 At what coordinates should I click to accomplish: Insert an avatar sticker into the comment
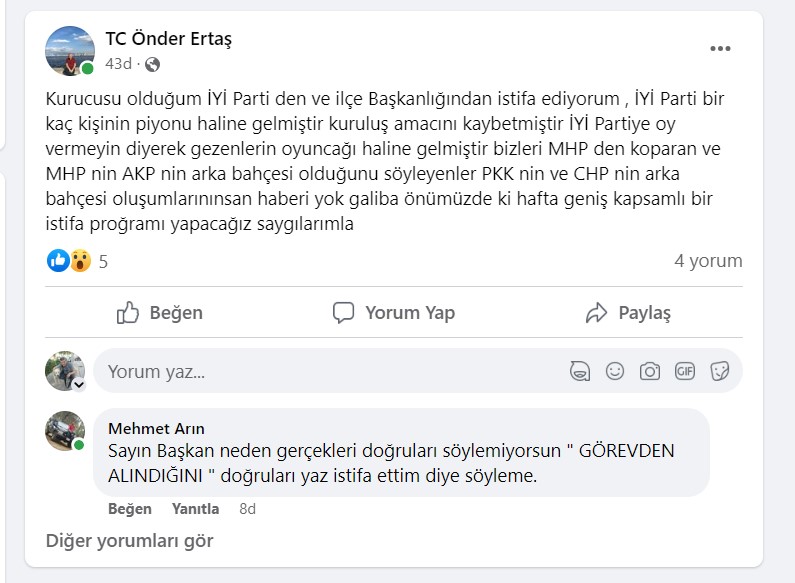pyautogui.click(x=580, y=372)
